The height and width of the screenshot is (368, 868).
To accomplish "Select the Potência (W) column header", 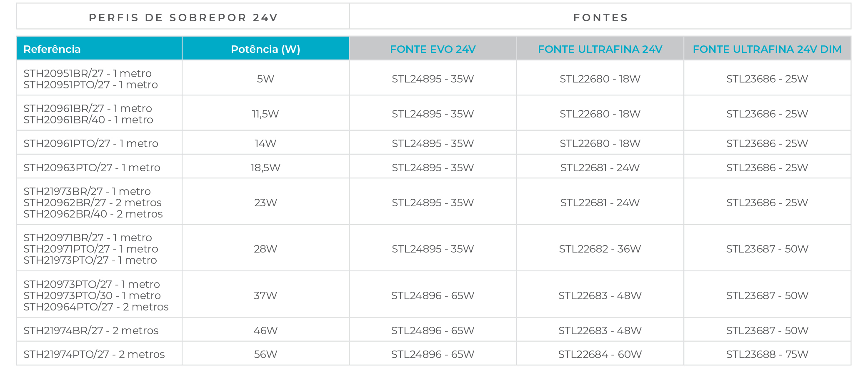I will click(x=265, y=49).
